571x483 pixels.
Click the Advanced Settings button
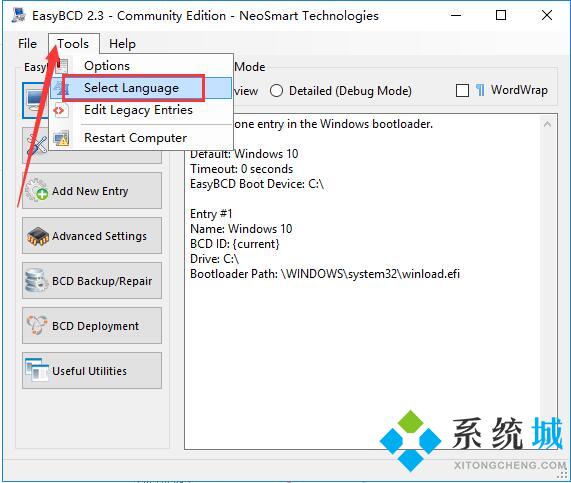click(92, 236)
